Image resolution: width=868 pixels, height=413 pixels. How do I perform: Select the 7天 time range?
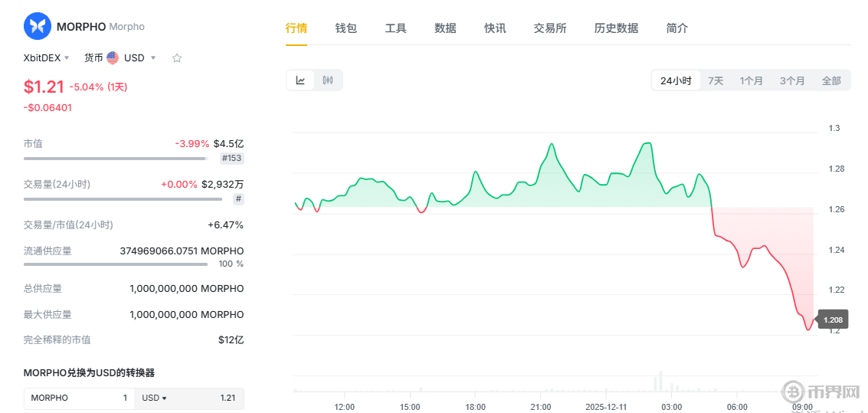[x=716, y=80]
